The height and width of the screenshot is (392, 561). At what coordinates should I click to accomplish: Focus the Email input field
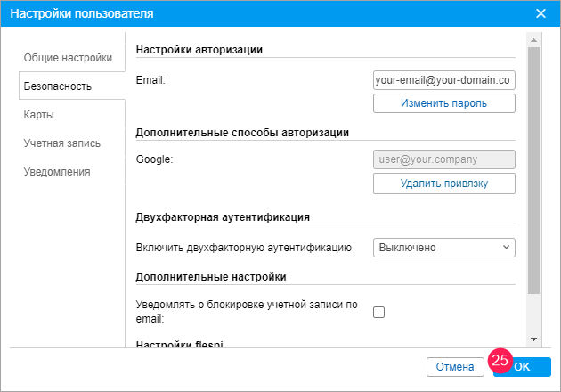tap(443, 80)
